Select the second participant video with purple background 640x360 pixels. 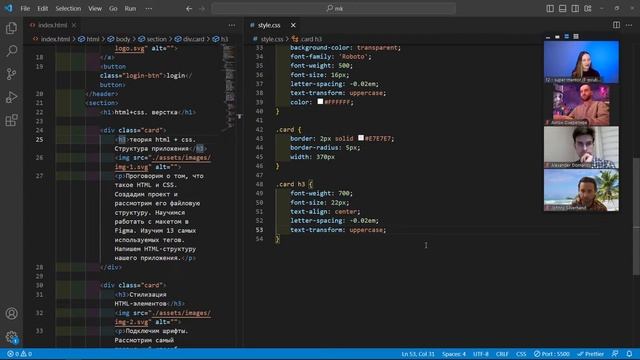pyautogui.click(x=581, y=104)
